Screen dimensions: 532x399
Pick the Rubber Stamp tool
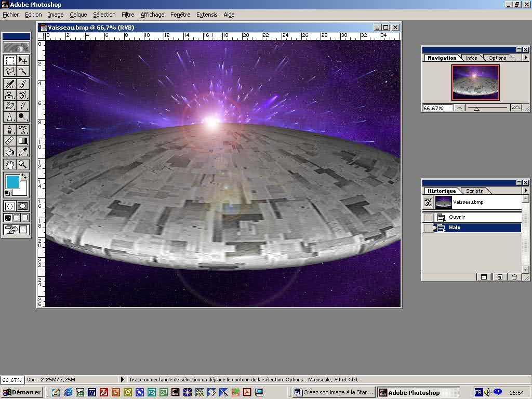click(10, 95)
